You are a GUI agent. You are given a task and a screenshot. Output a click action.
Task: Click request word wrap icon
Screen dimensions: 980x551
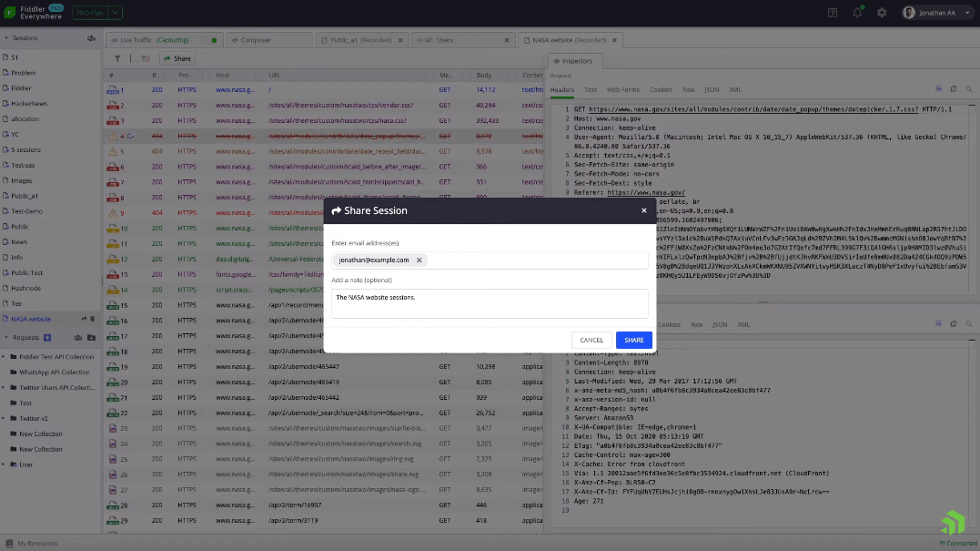pos(938,89)
